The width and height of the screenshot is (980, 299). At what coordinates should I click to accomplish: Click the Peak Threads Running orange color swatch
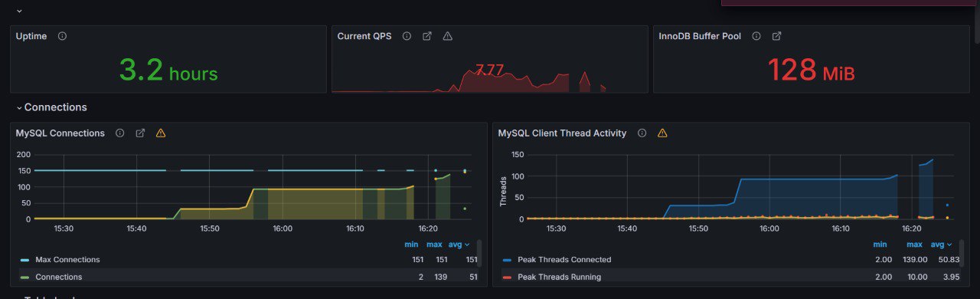coord(508,278)
